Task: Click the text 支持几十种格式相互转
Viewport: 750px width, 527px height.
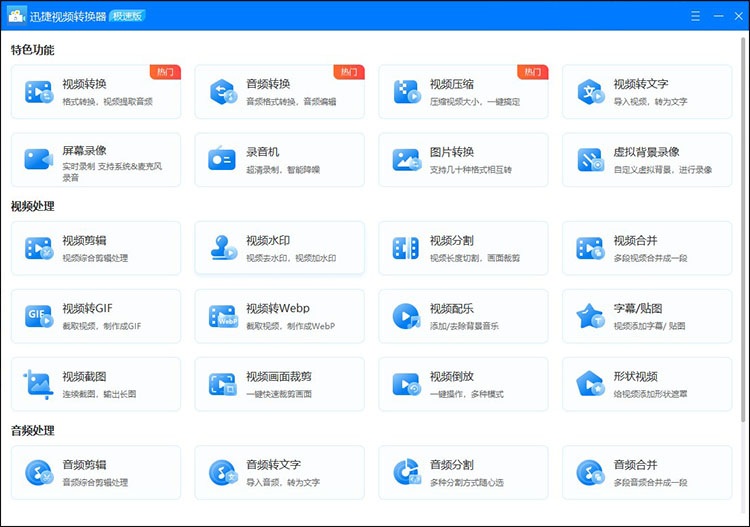Action: click(471, 169)
